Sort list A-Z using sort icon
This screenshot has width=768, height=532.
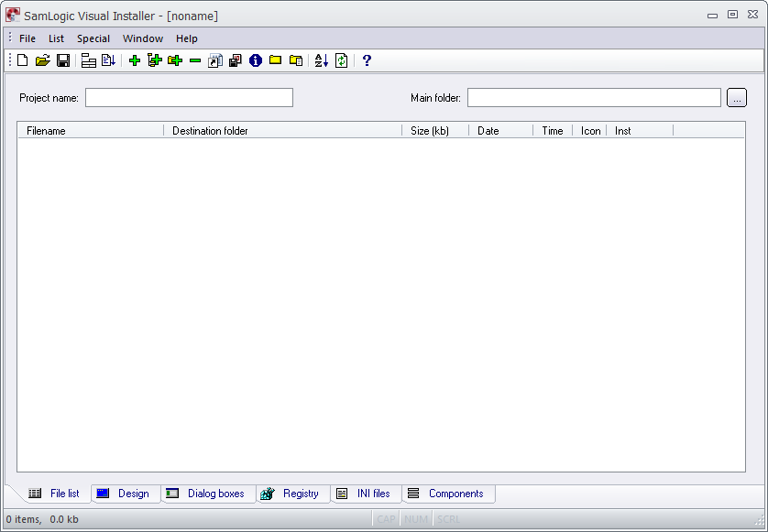pos(322,60)
